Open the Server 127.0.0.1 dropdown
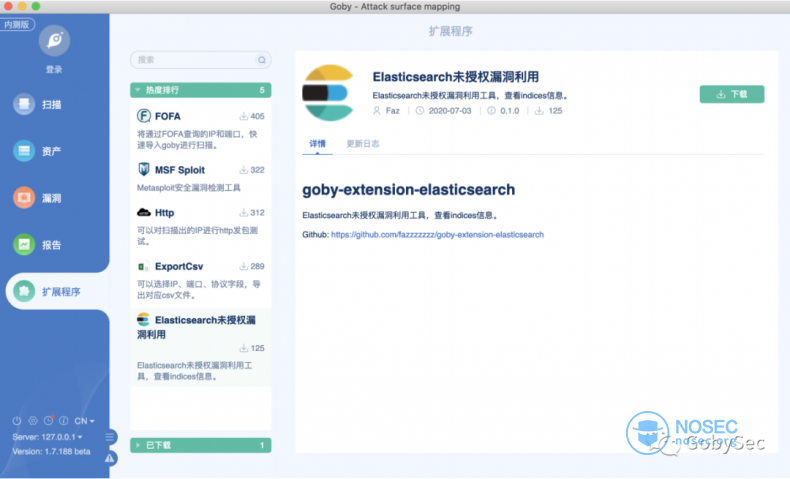This screenshot has height=479, width=790. [x=47, y=437]
